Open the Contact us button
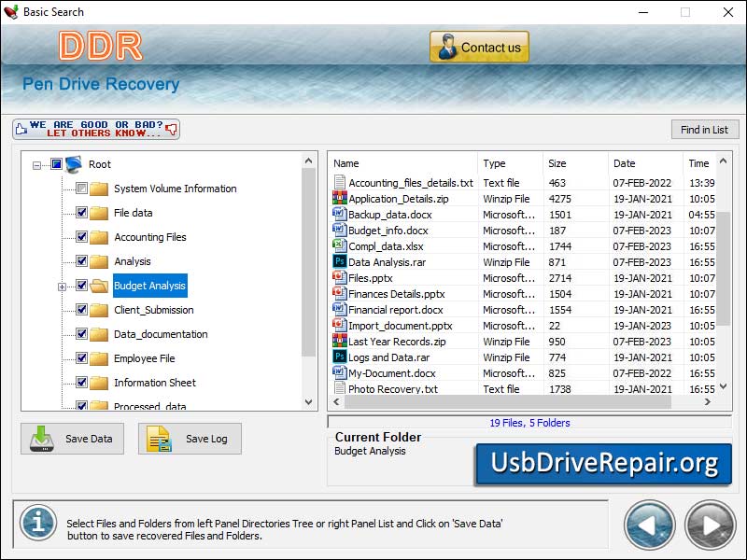The width and height of the screenshot is (747, 560). (x=479, y=48)
